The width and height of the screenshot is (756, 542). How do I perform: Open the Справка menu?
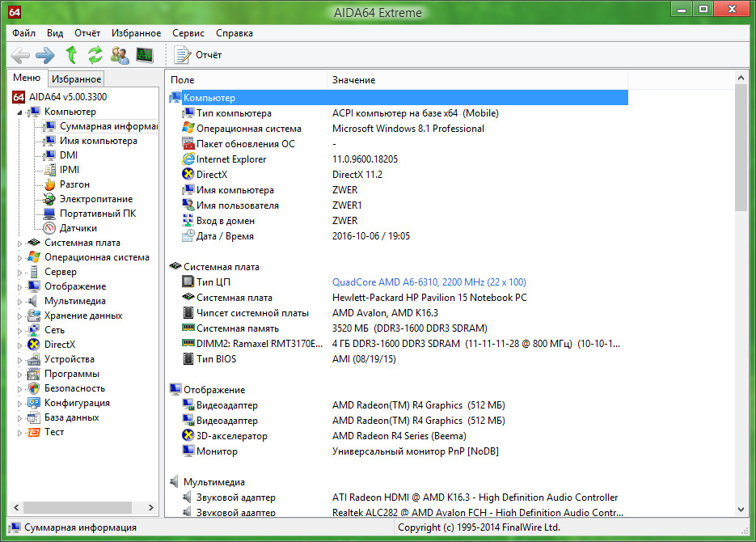tap(234, 33)
